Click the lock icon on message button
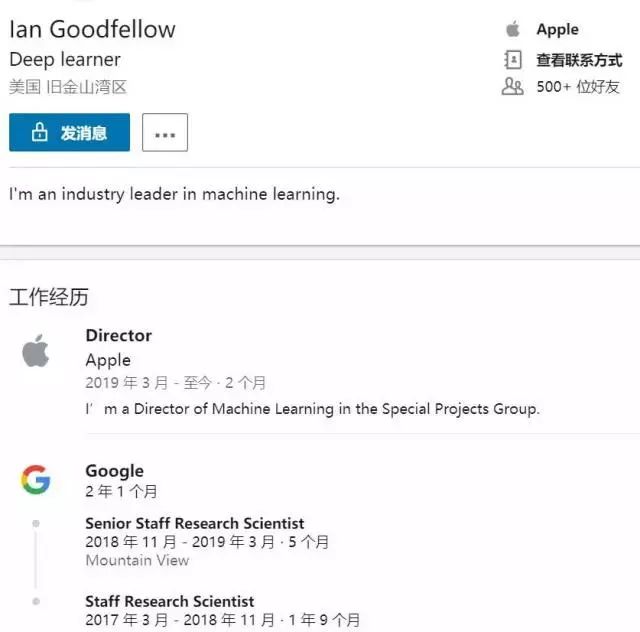This screenshot has width=640, height=632. (40, 132)
